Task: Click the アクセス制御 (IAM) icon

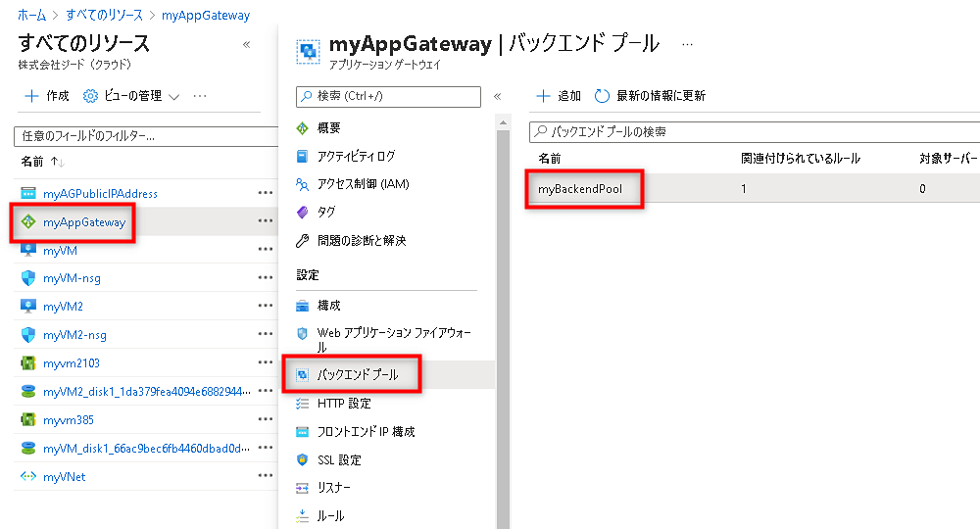Action: (303, 184)
